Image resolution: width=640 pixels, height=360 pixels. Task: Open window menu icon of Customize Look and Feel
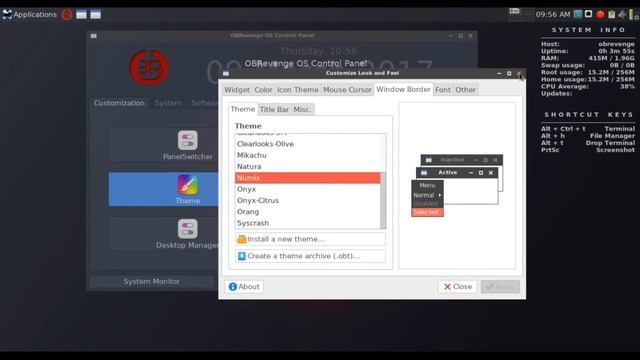pos(226,73)
